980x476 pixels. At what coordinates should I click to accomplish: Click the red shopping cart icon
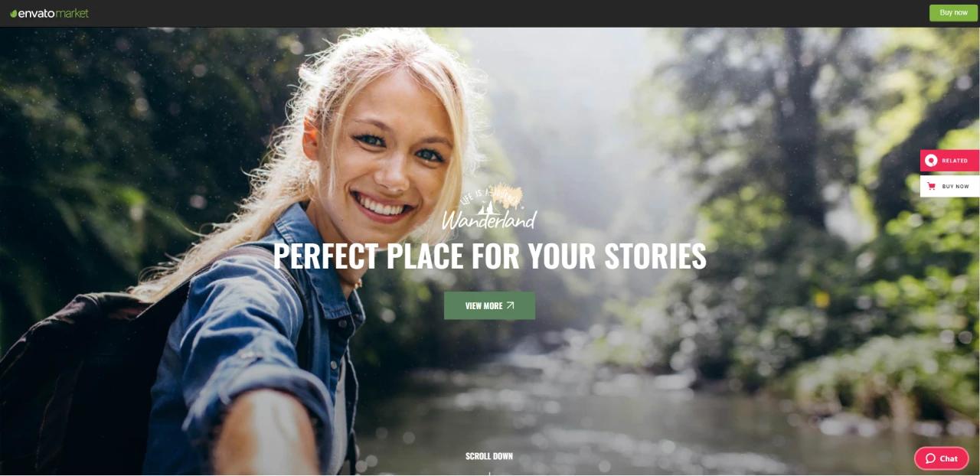click(931, 186)
